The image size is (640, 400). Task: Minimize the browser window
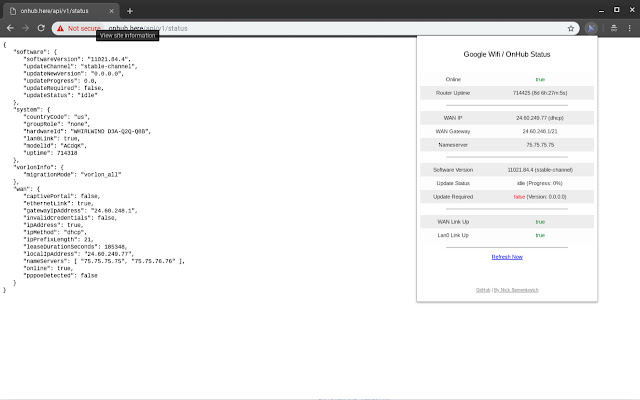pyautogui.click(x=601, y=10)
